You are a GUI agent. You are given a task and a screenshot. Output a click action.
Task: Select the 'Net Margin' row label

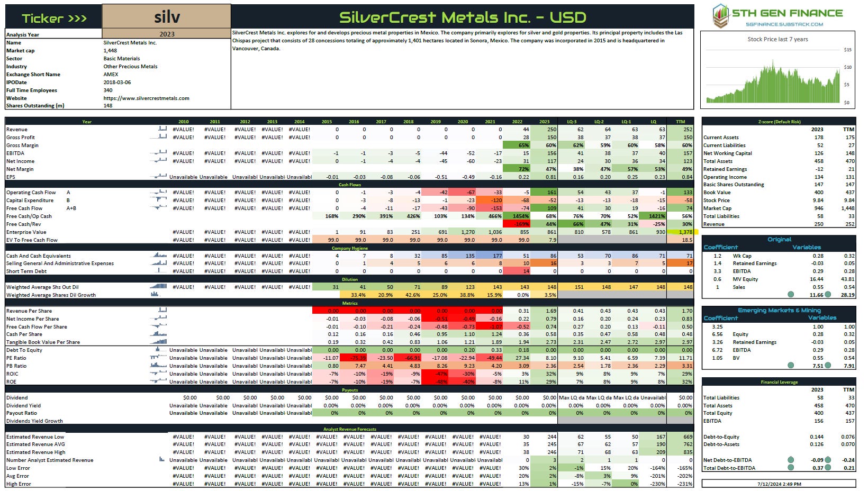20,169
